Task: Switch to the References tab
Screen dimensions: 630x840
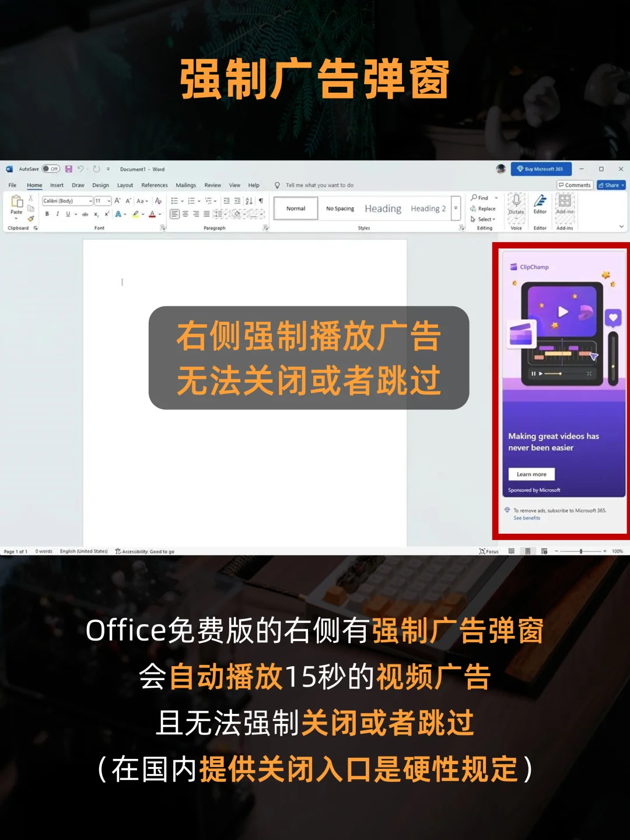Action: click(155, 185)
